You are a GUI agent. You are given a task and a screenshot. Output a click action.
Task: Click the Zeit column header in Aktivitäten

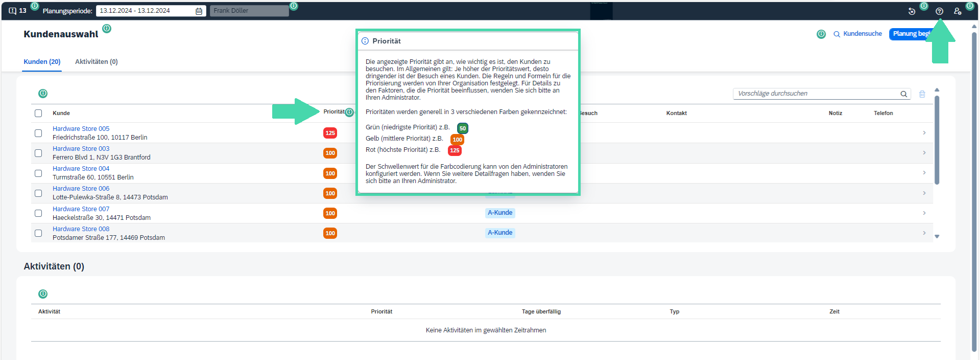(834, 312)
